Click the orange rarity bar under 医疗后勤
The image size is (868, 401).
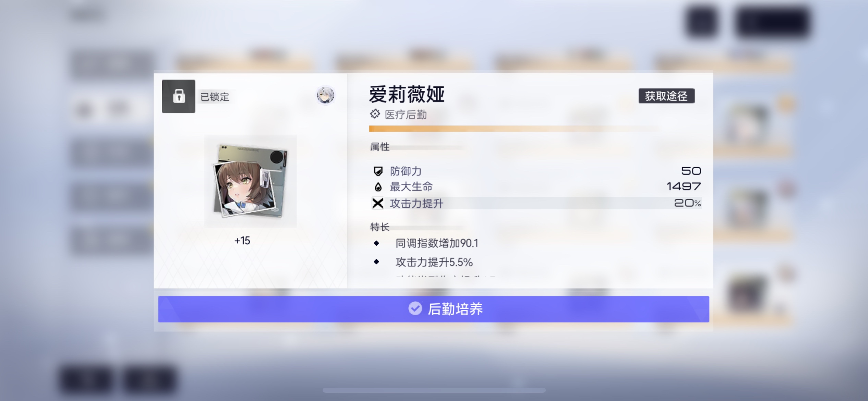(x=514, y=129)
